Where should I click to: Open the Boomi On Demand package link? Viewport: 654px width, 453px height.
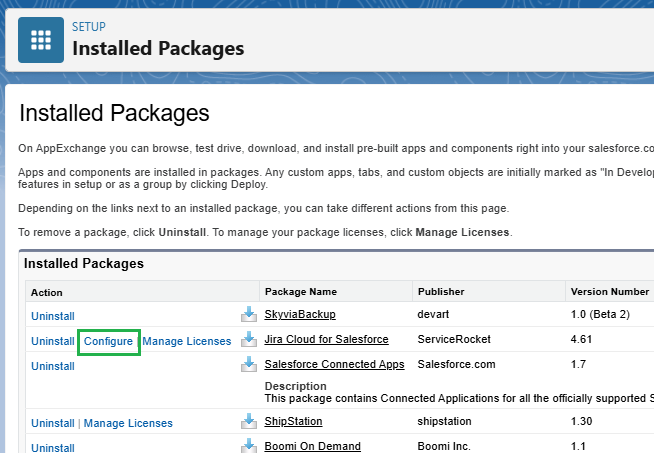pos(312,446)
